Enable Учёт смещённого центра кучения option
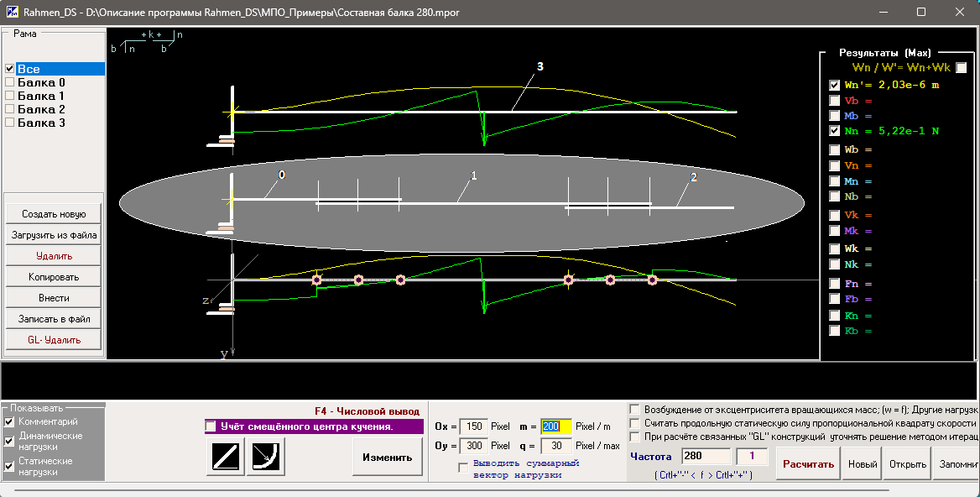Image resolution: width=980 pixels, height=497 pixels. tap(211, 426)
